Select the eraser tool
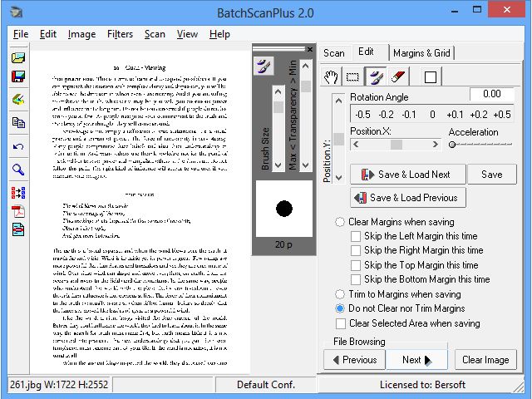 397,77
